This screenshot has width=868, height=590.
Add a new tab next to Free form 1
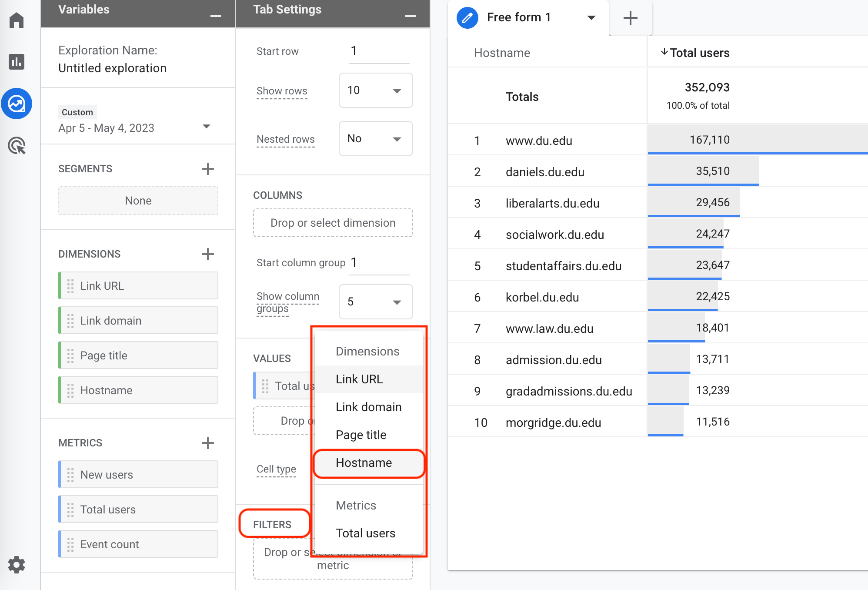[x=630, y=18]
